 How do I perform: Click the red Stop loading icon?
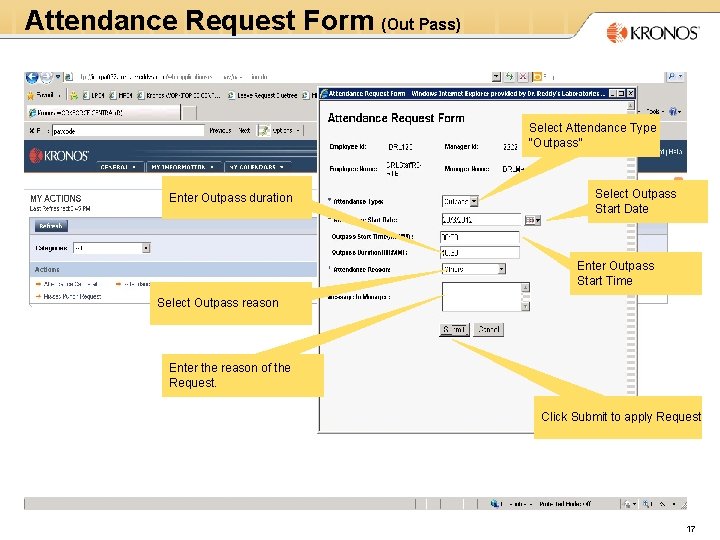(x=523, y=77)
